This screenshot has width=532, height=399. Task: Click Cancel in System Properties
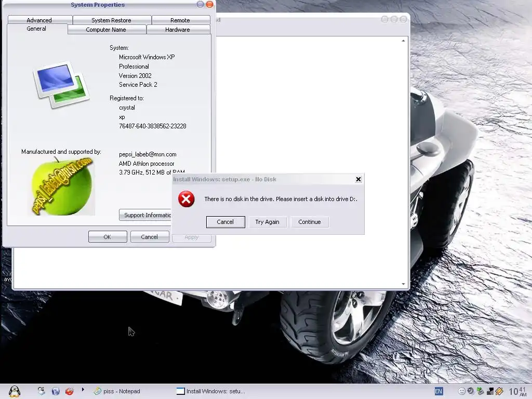point(149,237)
